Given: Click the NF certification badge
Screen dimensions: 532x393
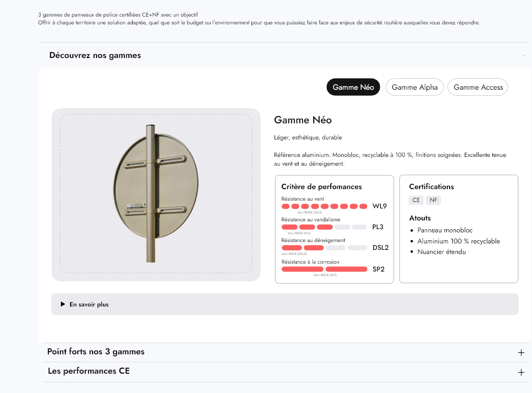Looking at the screenshot, I should tap(433, 200).
